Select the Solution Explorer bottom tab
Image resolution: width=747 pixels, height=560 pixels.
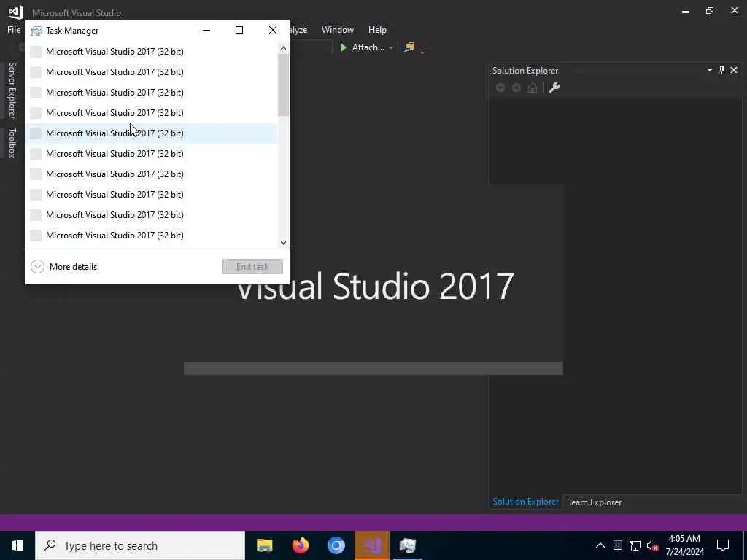(x=525, y=502)
